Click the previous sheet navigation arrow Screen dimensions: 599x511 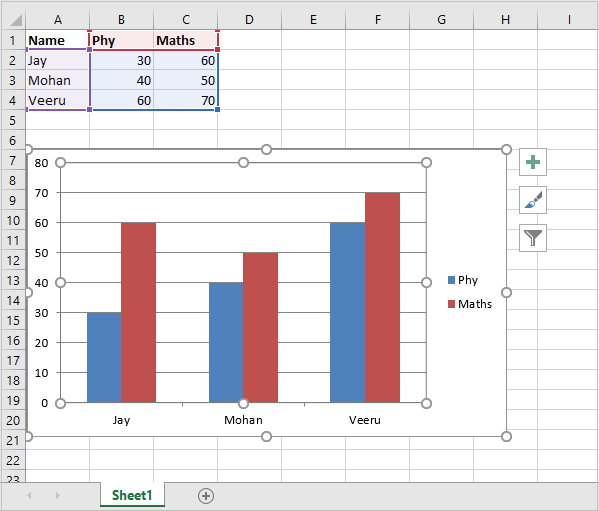29,496
